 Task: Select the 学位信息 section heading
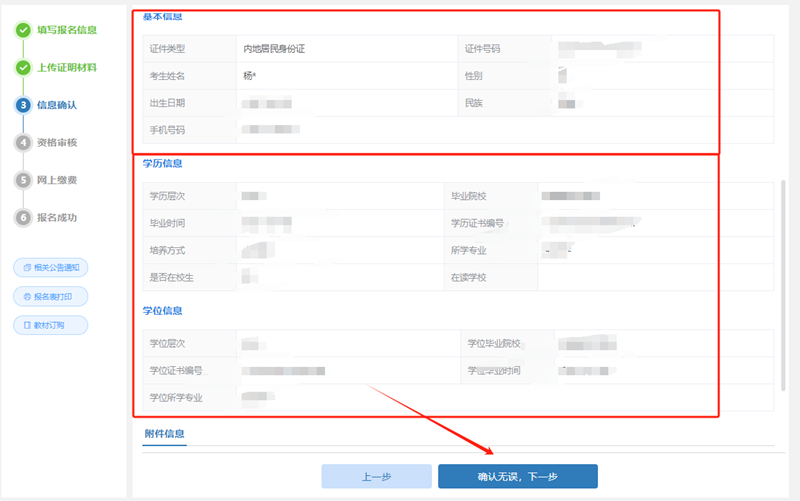tap(162, 311)
